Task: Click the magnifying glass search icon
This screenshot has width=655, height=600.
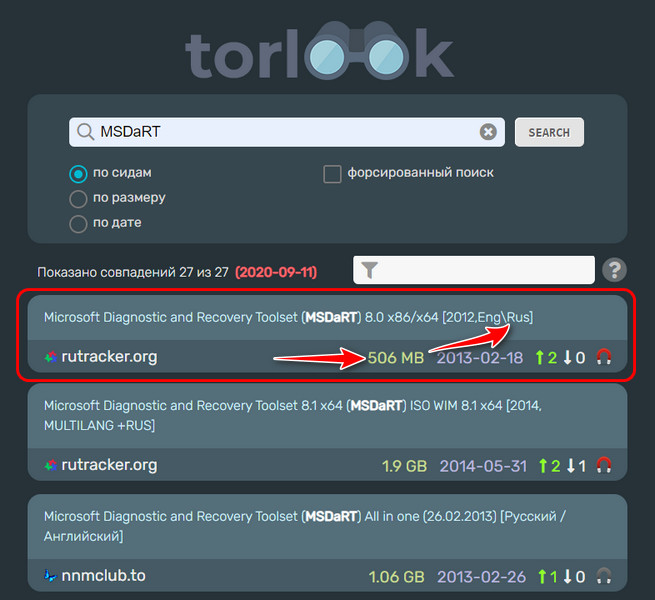Action: (86, 132)
